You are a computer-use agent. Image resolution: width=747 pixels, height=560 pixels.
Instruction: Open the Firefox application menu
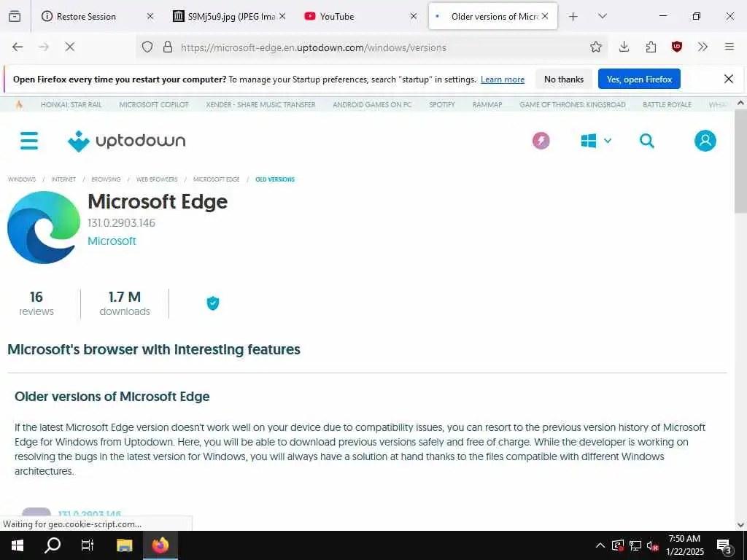pyautogui.click(x=729, y=47)
